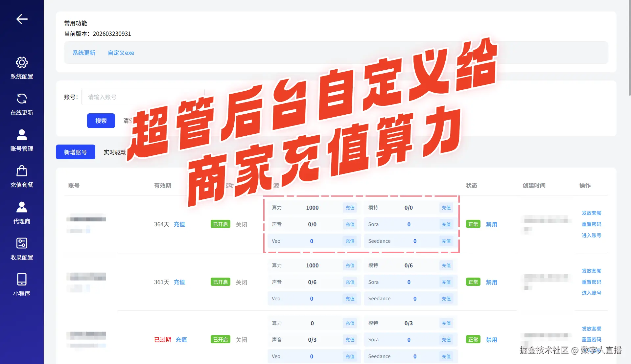Open 在线更新 refresh icon in sidebar
The width and height of the screenshot is (631, 364).
pos(22,99)
